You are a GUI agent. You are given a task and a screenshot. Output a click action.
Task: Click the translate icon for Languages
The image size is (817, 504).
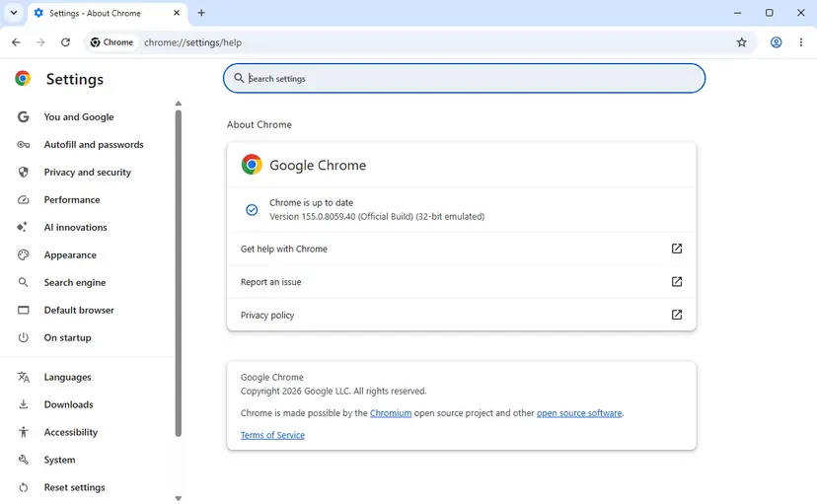[24, 377]
